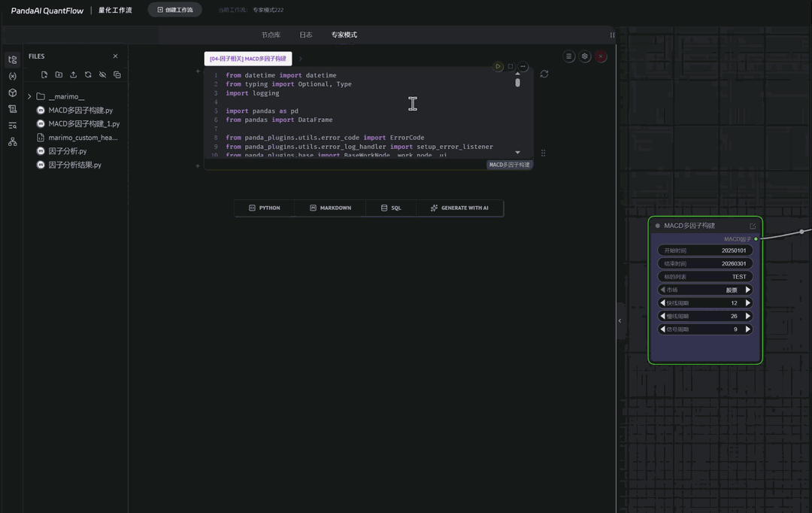
Task: Switch to 日志 tab
Action: 305,35
